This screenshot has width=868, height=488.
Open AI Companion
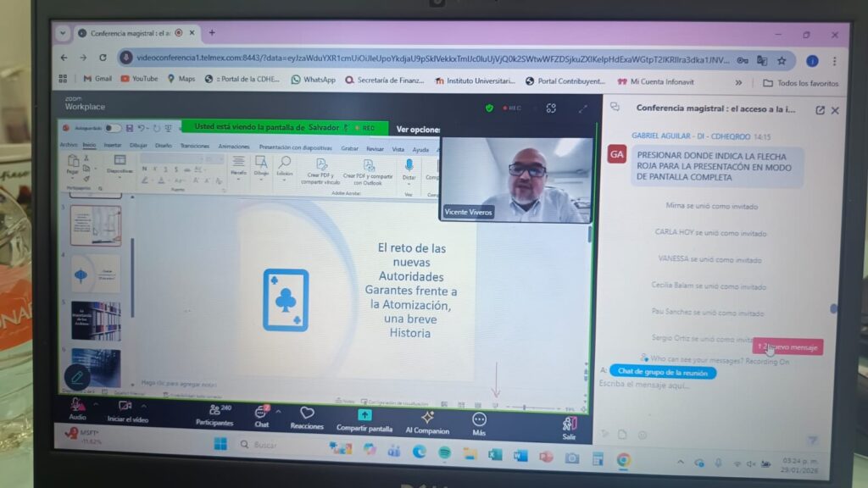click(x=427, y=417)
